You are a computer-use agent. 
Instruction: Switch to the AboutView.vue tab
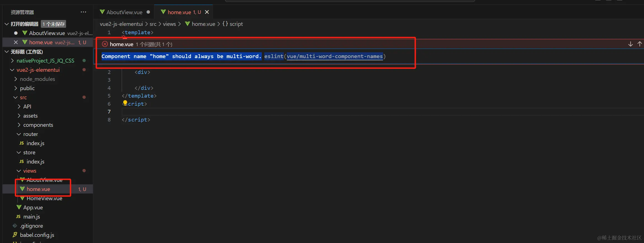click(x=124, y=12)
